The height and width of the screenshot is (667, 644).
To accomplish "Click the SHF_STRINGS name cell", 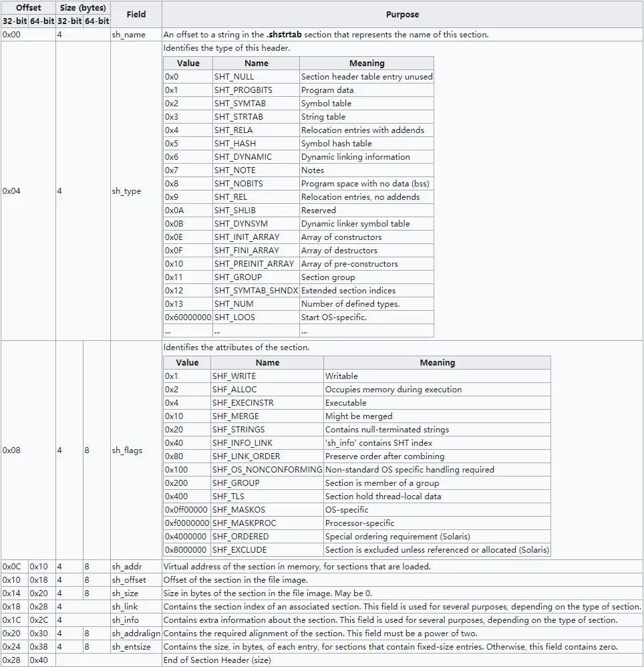I will pyautogui.click(x=267, y=430).
